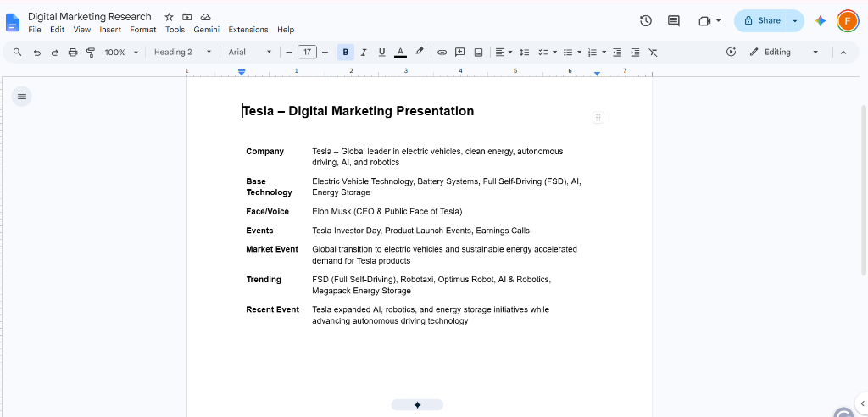Click the Share button
Viewport: 868px width, 417px height.
point(762,20)
